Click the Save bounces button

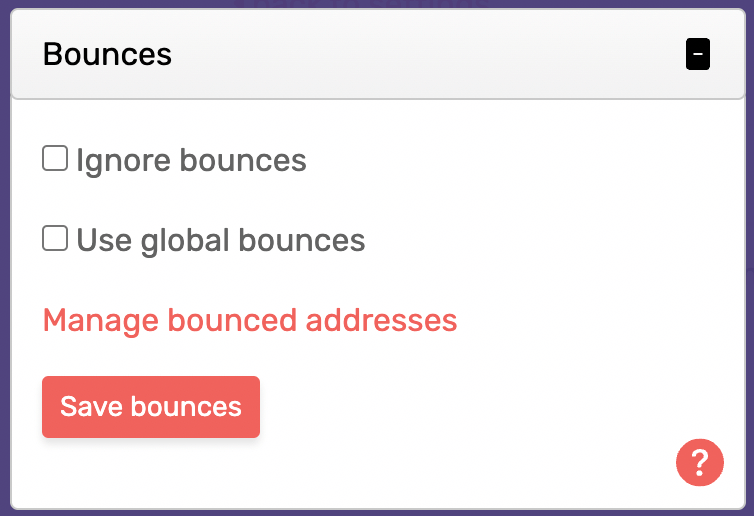tap(151, 407)
